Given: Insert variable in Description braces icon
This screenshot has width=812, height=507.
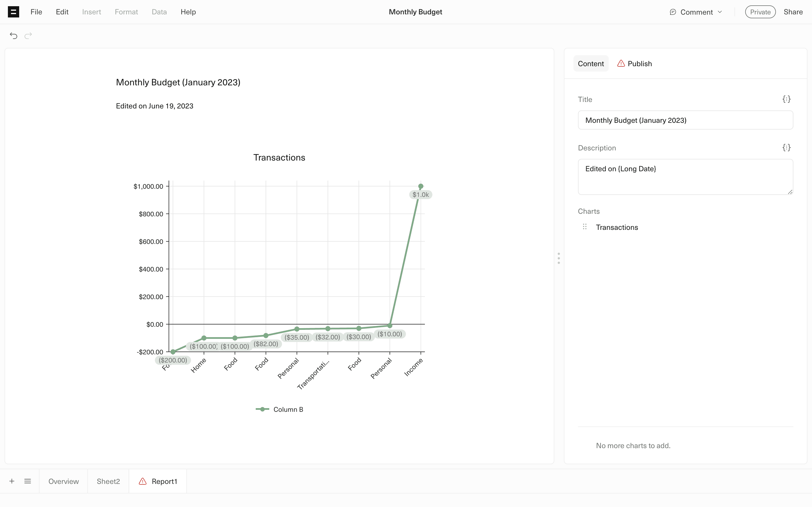Looking at the screenshot, I should [786, 148].
